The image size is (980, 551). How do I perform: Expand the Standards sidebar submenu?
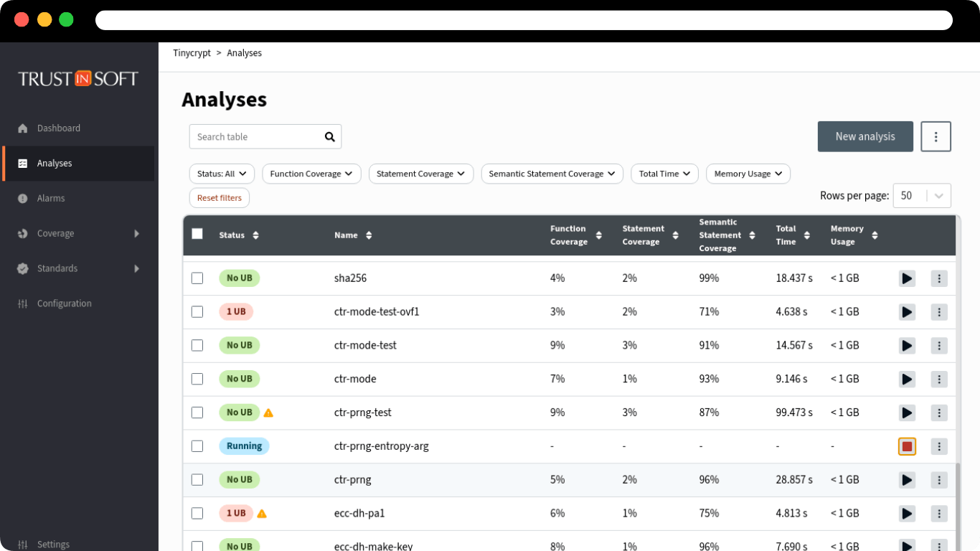coord(136,269)
